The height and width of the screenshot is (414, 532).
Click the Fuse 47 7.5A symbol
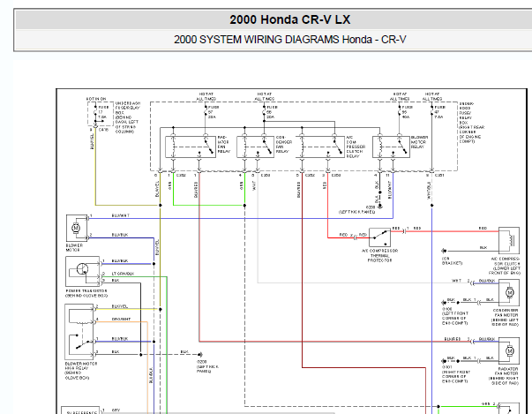(x=432, y=112)
